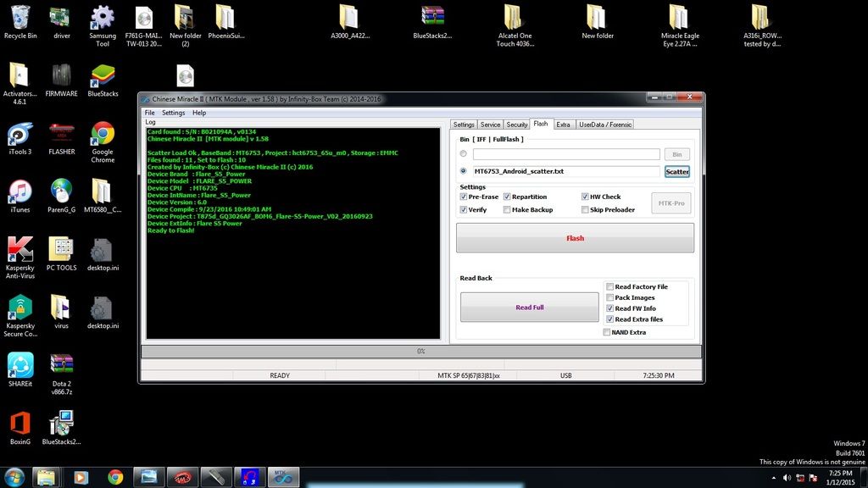868x488 pixels.
Task: Open the FLASHER desktop shortcut
Action: point(61,135)
